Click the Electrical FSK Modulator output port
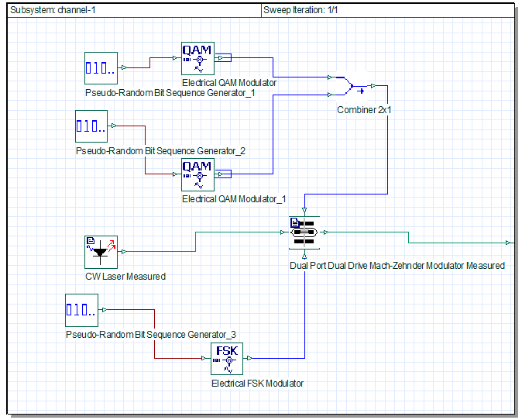The width and height of the screenshot is (522, 420). [x=249, y=358]
